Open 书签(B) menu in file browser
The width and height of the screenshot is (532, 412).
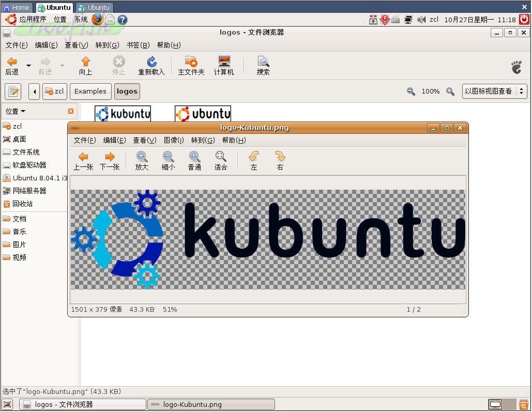point(138,45)
